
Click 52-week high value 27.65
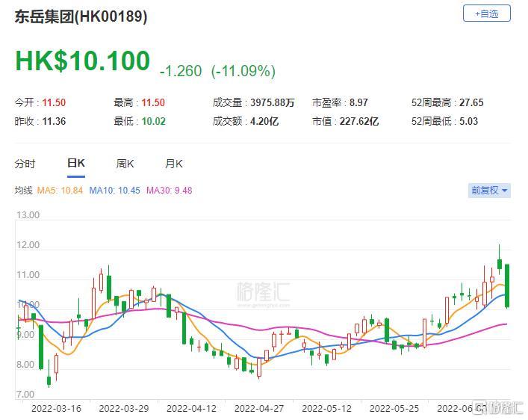[x=471, y=102]
